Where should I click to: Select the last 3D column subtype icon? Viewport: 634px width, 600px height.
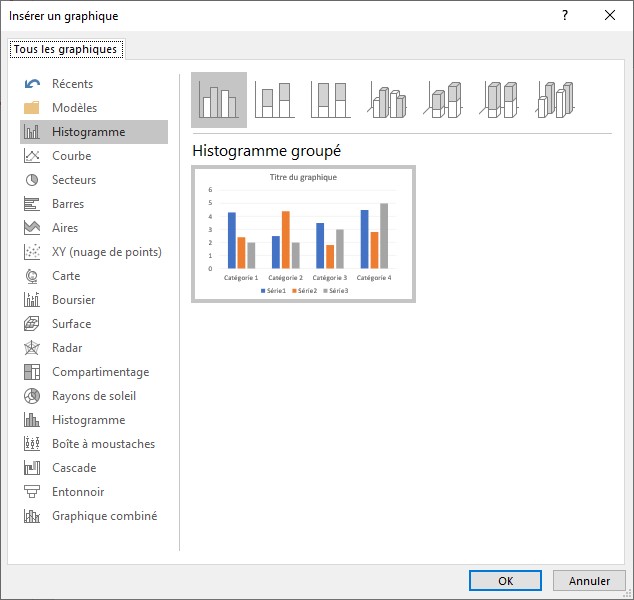(x=557, y=100)
